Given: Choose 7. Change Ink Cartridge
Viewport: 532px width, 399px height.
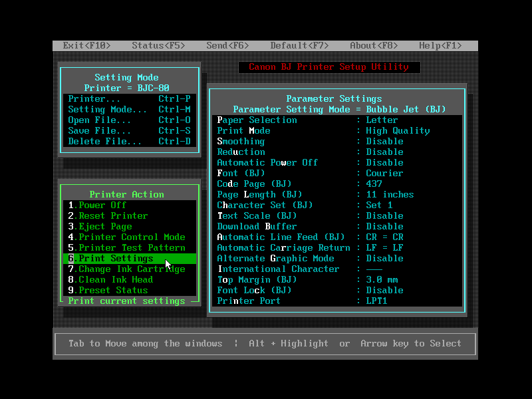Looking at the screenshot, I should tap(130, 269).
